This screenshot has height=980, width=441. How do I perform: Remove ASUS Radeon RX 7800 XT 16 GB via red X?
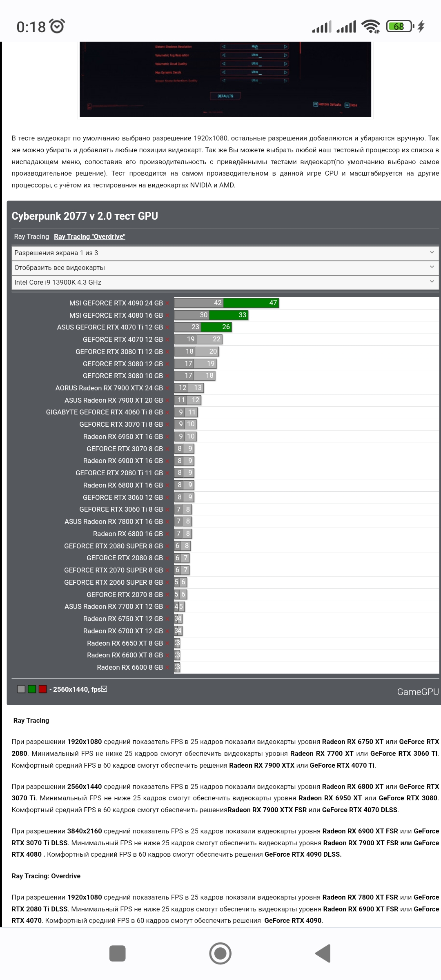pos(167,522)
